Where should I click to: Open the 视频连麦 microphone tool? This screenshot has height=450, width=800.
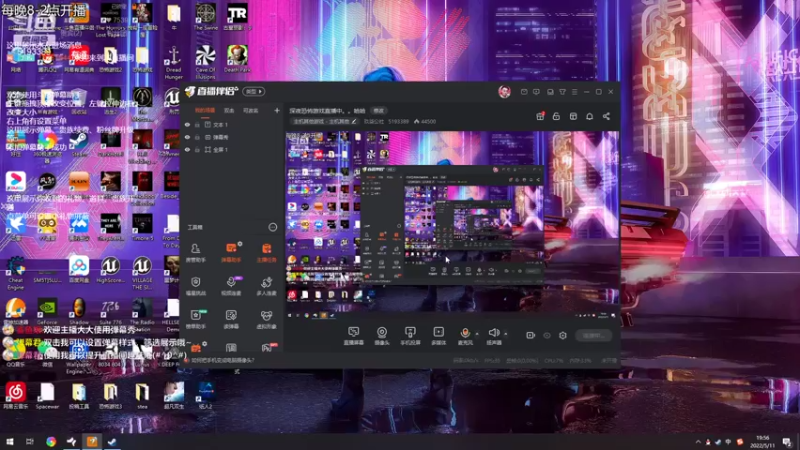[x=231, y=286]
